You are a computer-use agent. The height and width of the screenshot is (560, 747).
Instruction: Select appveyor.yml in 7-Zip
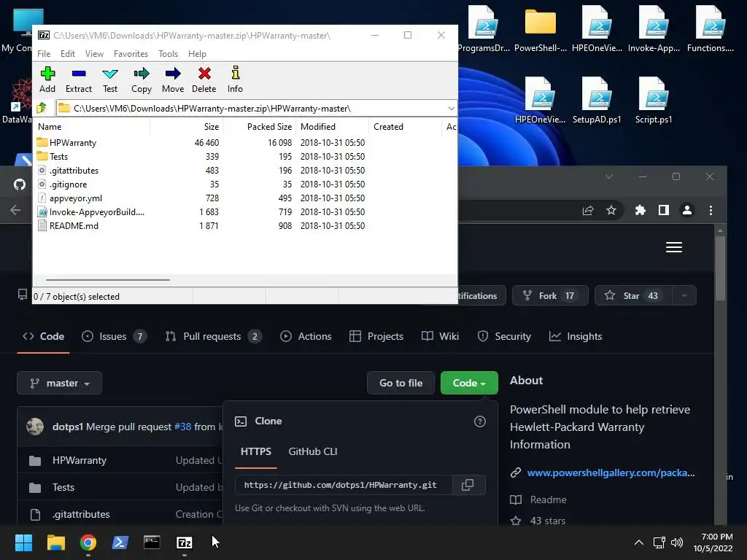[75, 198]
